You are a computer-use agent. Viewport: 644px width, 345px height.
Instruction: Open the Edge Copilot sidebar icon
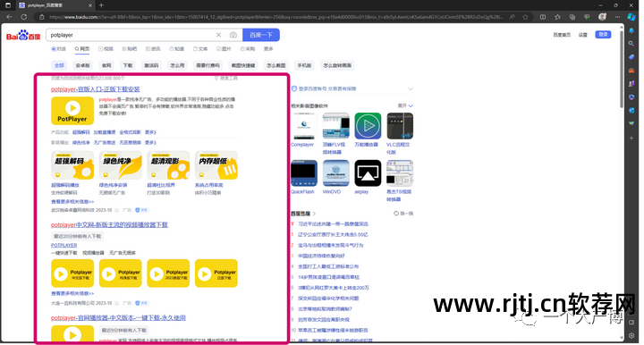(631, 17)
